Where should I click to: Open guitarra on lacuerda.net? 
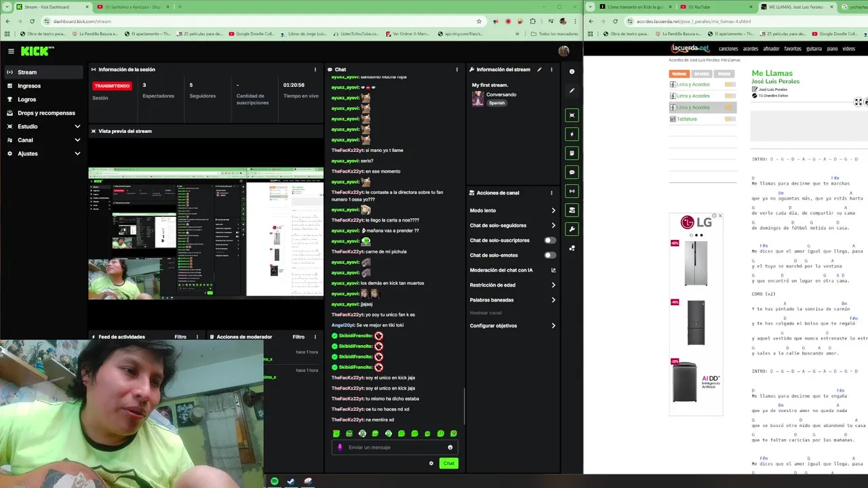(814, 49)
